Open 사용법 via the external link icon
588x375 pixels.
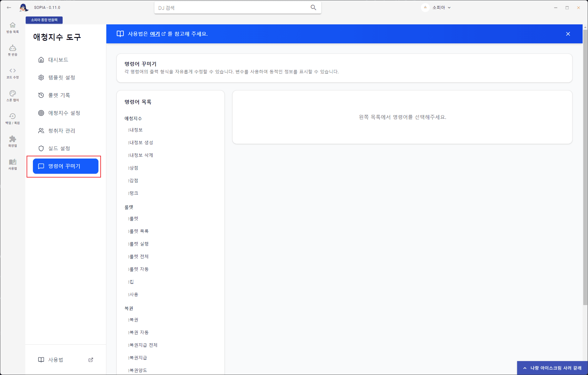click(91, 360)
